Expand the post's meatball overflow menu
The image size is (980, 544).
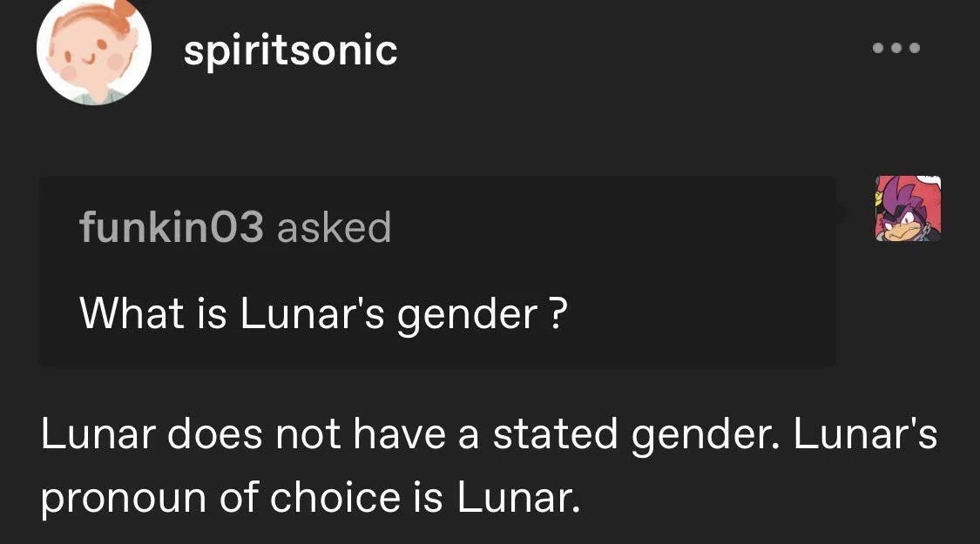[896, 48]
